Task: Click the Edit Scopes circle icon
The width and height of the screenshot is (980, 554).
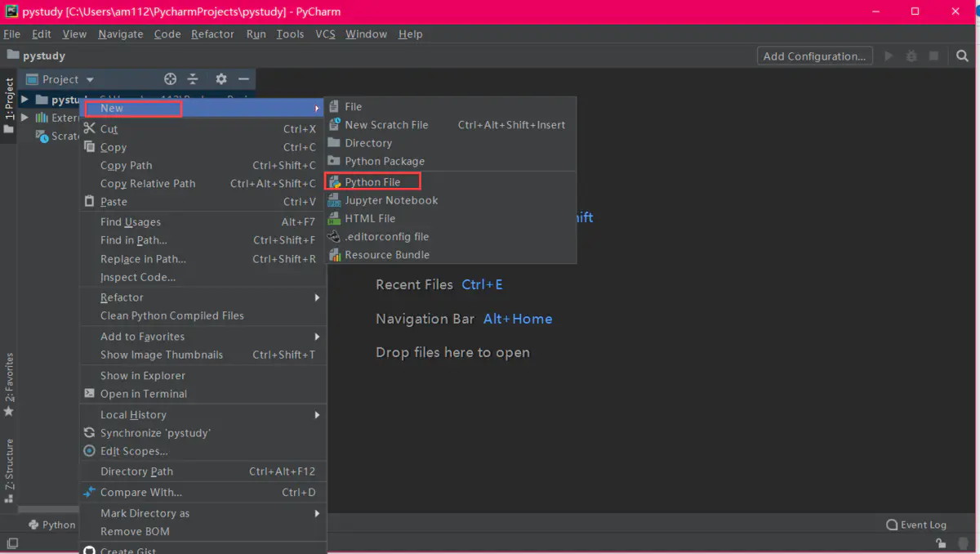Action: point(90,450)
